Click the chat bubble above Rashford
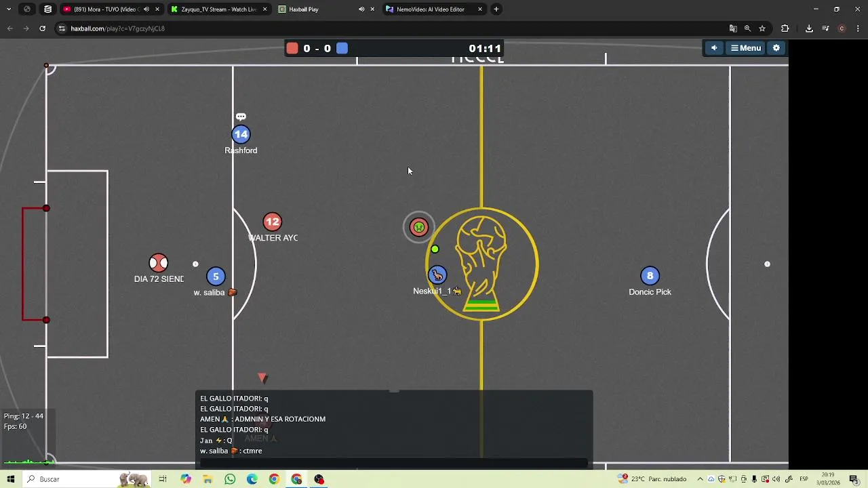The image size is (868, 488). pyautogui.click(x=241, y=117)
